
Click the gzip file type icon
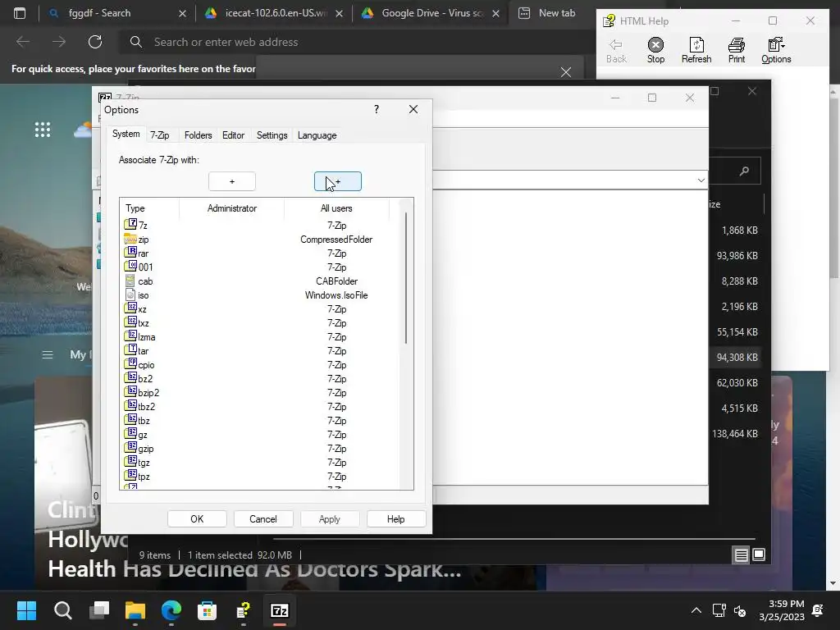[130, 447]
